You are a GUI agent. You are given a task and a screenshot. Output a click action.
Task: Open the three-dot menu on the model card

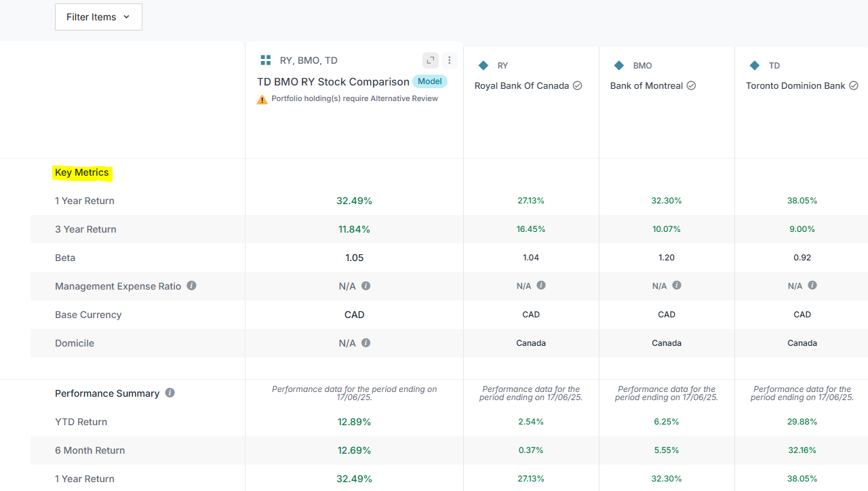[449, 60]
